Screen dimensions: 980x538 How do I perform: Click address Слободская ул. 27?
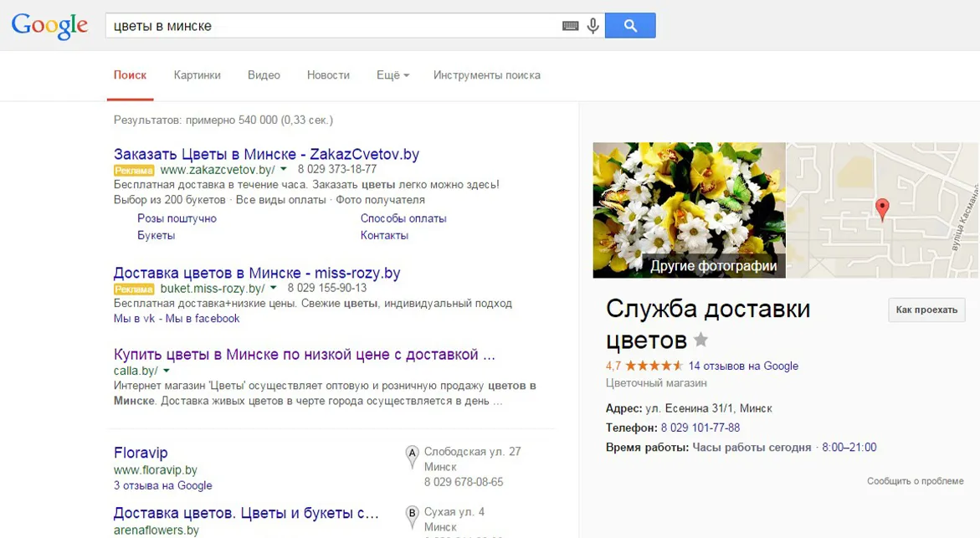click(x=473, y=451)
